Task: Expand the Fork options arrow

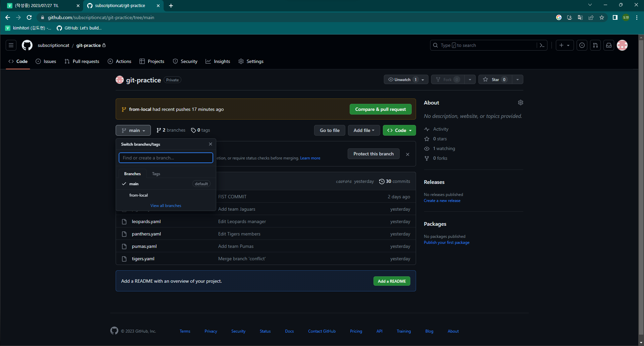Action: (470, 79)
